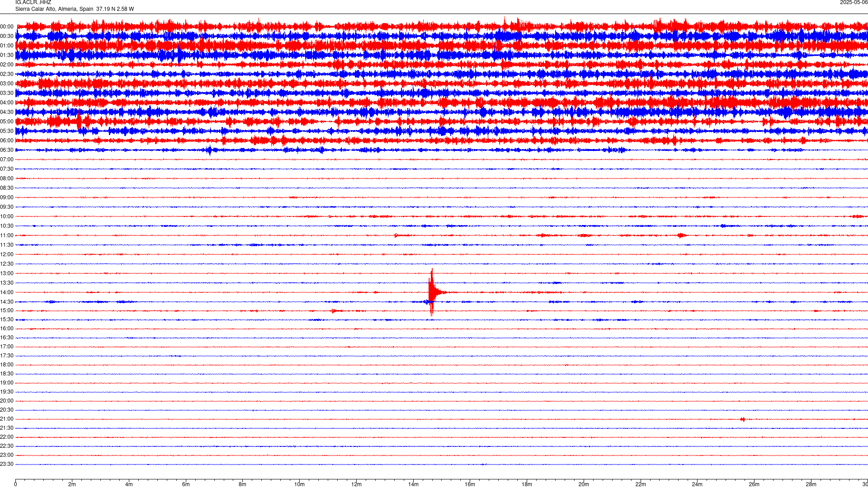Click the 01:00 time row label
This screenshot has height=488, width=868.
[7, 46]
